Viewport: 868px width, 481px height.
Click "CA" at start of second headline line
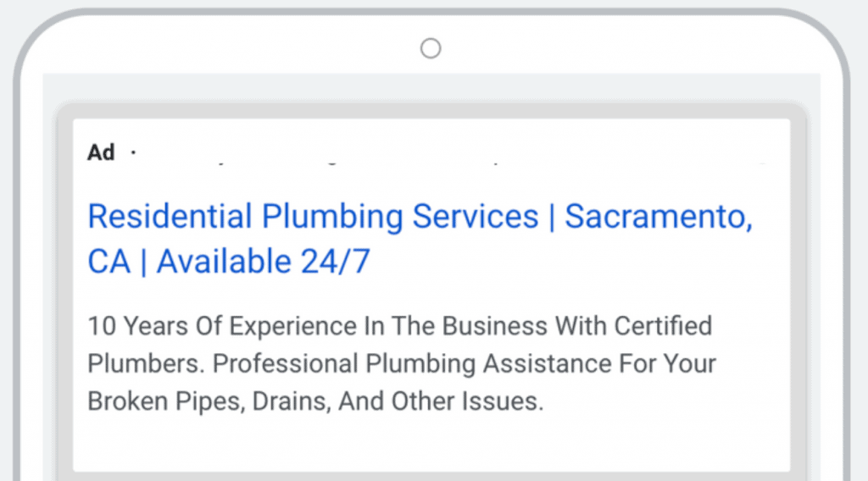109,263
